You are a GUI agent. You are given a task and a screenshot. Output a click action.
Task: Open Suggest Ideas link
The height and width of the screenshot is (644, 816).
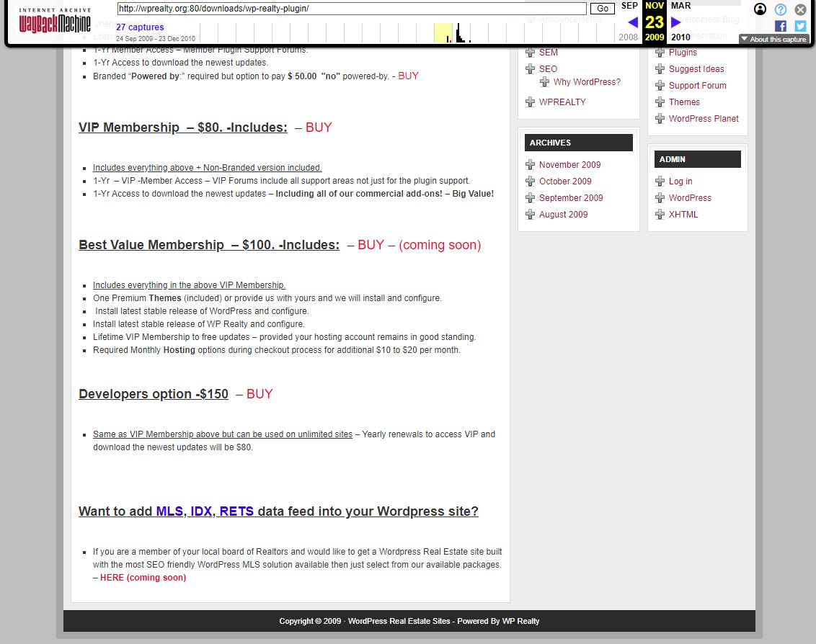tap(696, 69)
